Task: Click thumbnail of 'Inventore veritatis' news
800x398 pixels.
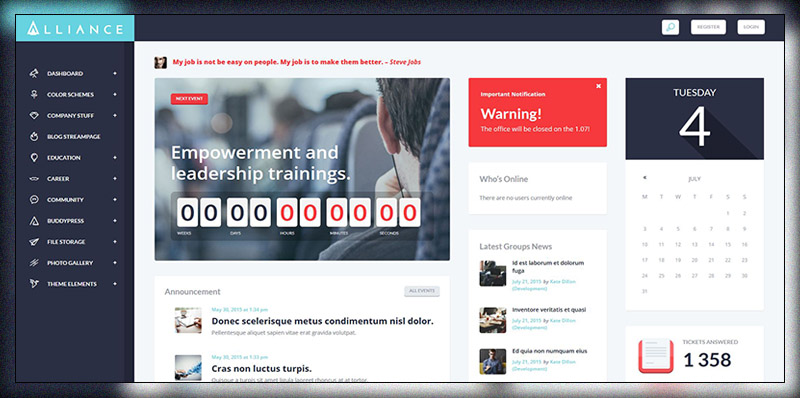Action: (493, 320)
